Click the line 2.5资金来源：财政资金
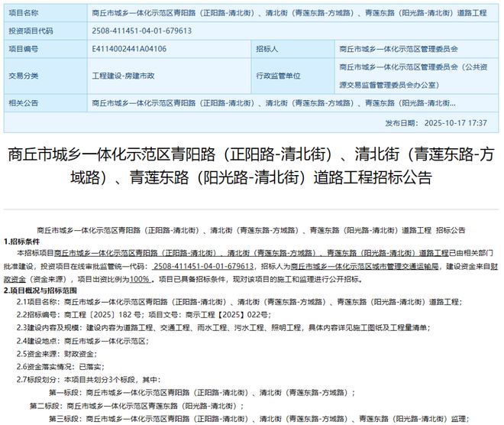504x425 pixels. [x=57, y=354]
